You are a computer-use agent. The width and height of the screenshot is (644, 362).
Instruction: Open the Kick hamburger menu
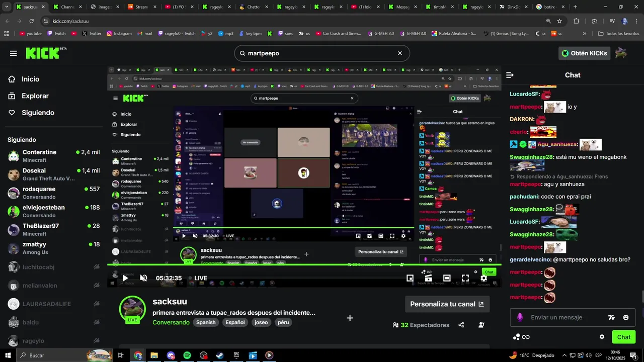point(13,53)
